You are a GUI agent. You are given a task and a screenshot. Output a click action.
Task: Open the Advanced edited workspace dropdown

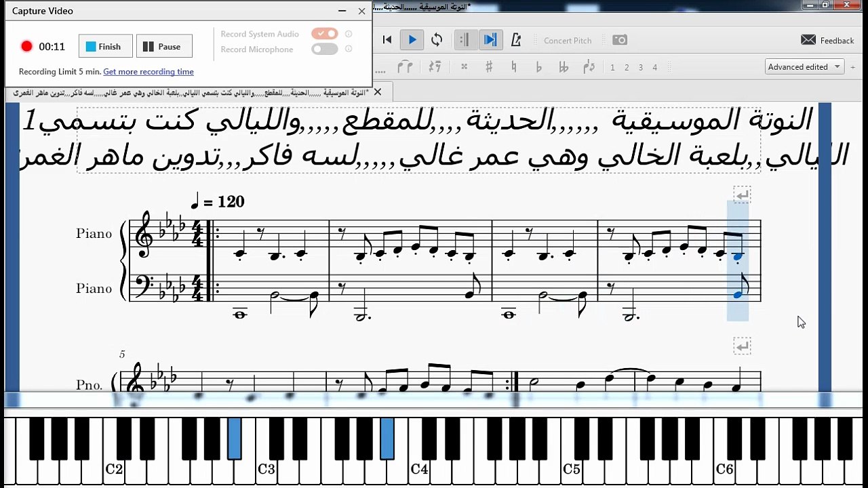[804, 66]
